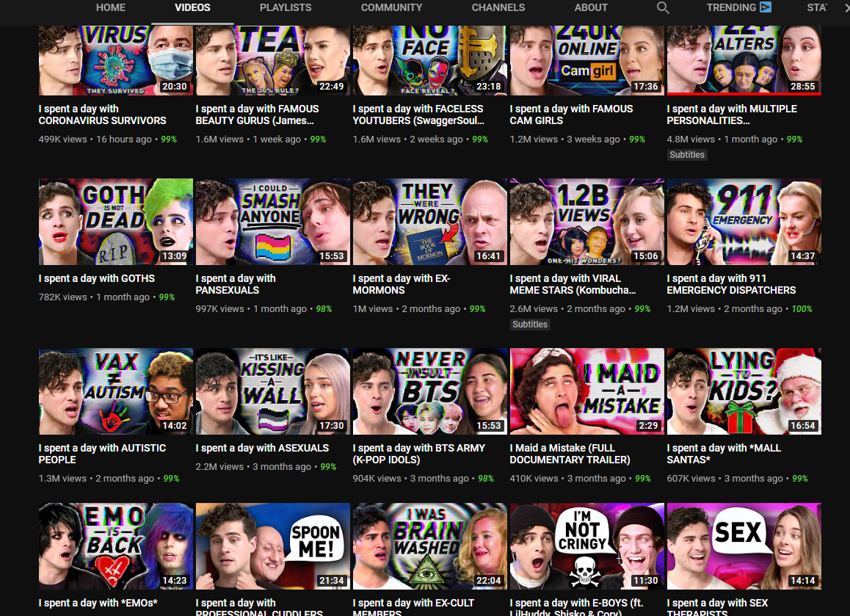
Task: Click the 2:29 duration badge
Action: (648, 426)
